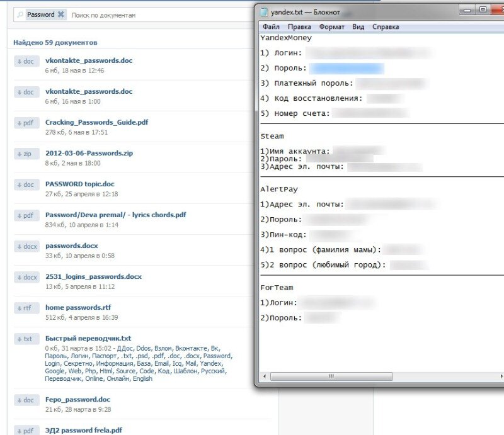Viewport: 504px width, 435px height.
Task: Click the 'Найдено 59 документов' heading
Action: 55,42
